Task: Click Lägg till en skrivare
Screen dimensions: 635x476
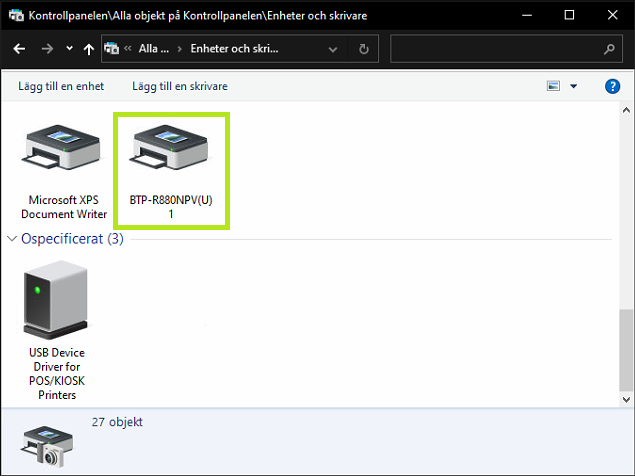Action: coord(179,87)
